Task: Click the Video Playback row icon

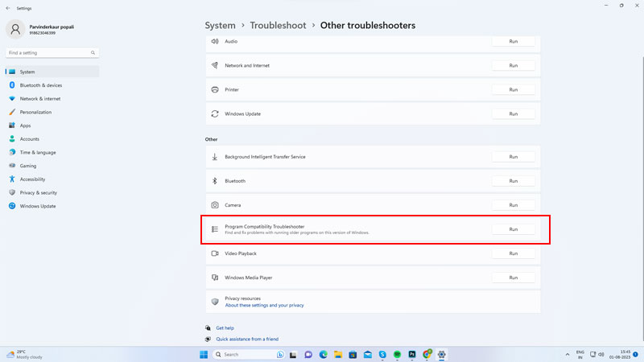Action: click(x=215, y=253)
